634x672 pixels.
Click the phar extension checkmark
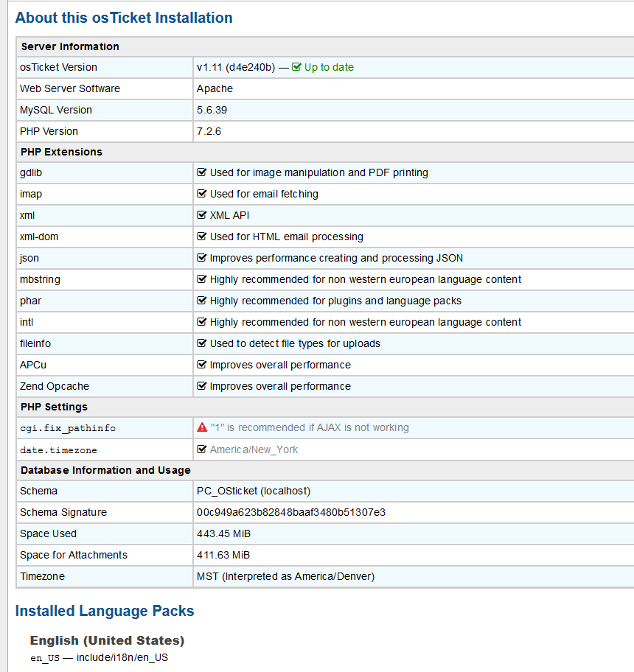pos(202,301)
